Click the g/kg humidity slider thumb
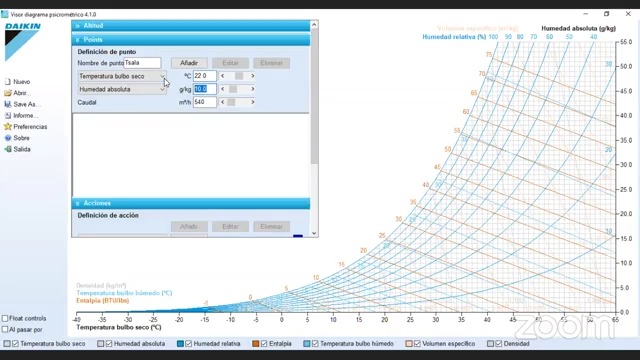The height and width of the screenshot is (360, 640). [233, 89]
